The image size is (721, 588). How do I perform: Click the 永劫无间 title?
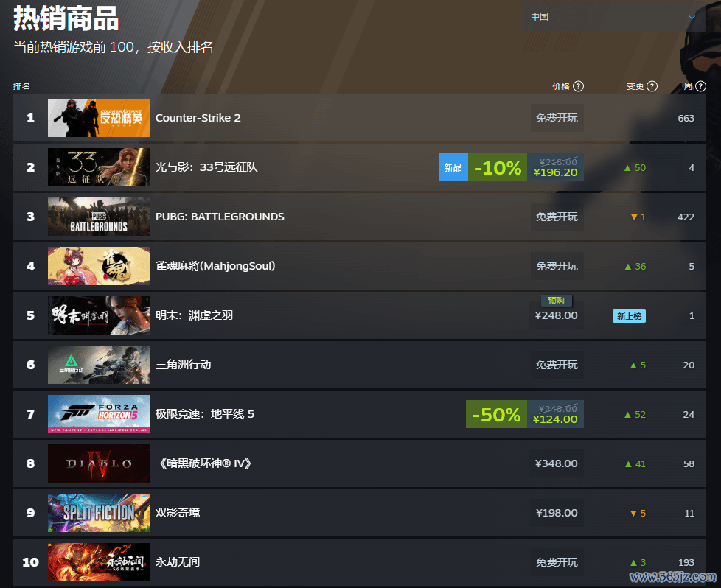[x=178, y=562]
